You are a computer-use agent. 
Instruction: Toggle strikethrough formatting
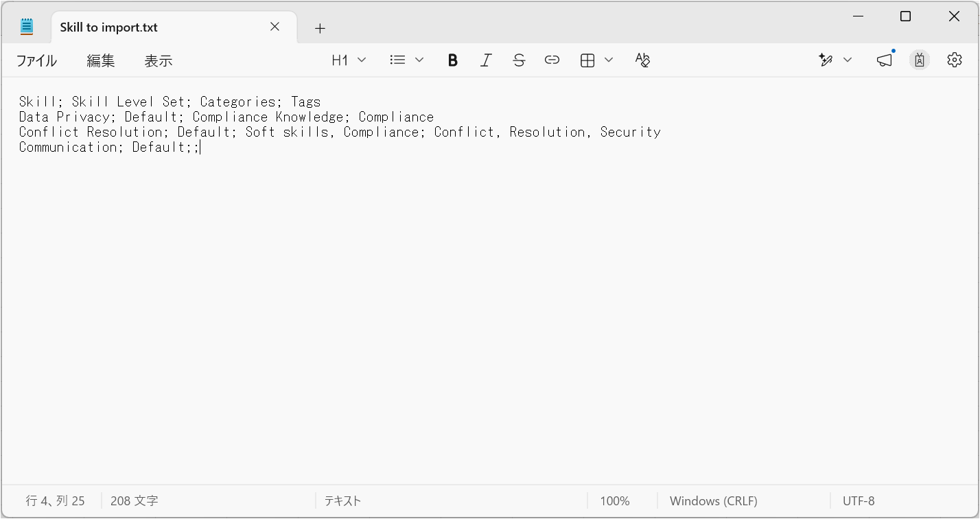click(519, 60)
